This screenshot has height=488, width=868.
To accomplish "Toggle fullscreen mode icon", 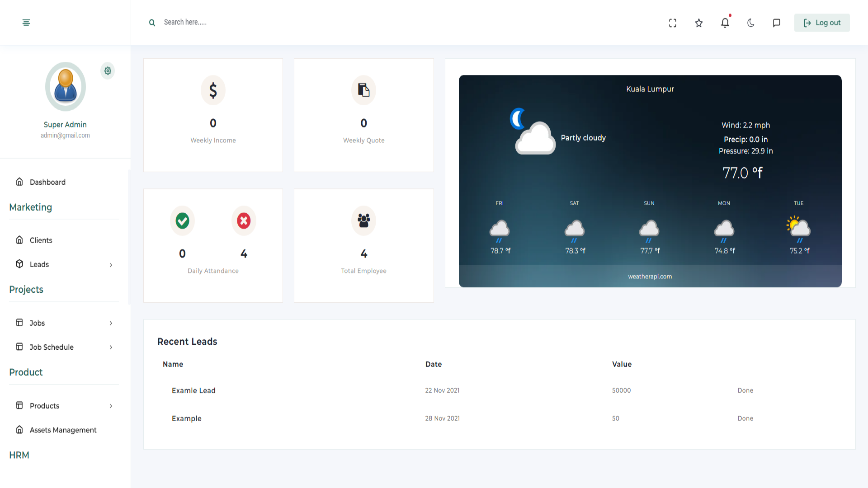I will [x=673, y=23].
